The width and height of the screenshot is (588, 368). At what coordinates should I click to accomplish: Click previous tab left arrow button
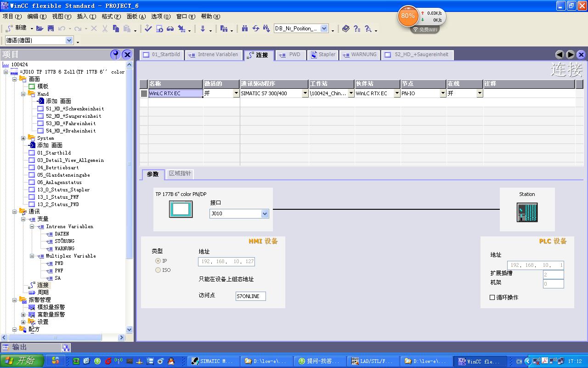pos(560,54)
